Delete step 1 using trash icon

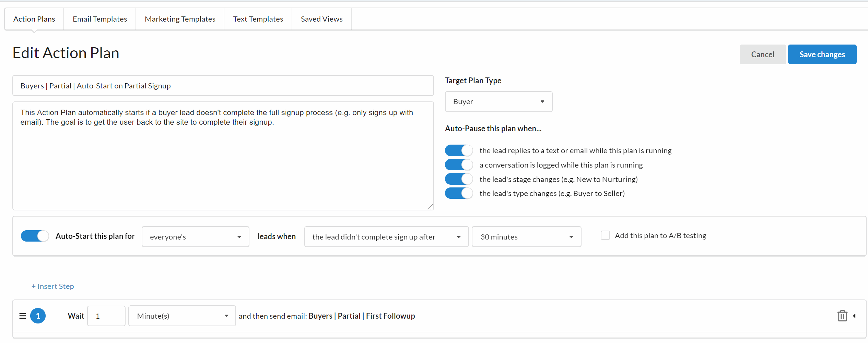(x=842, y=316)
